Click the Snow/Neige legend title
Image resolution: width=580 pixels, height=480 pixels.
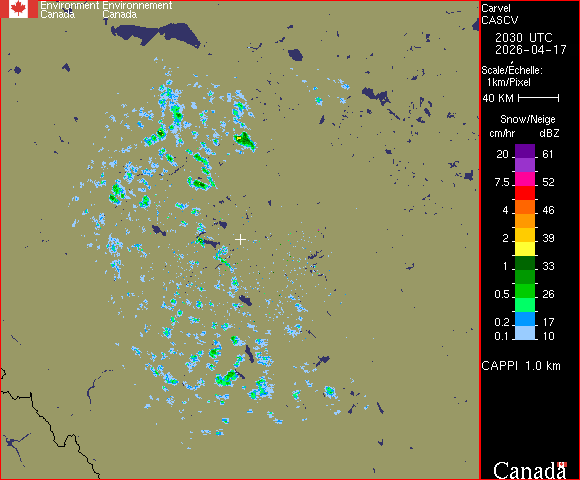click(527, 119)
